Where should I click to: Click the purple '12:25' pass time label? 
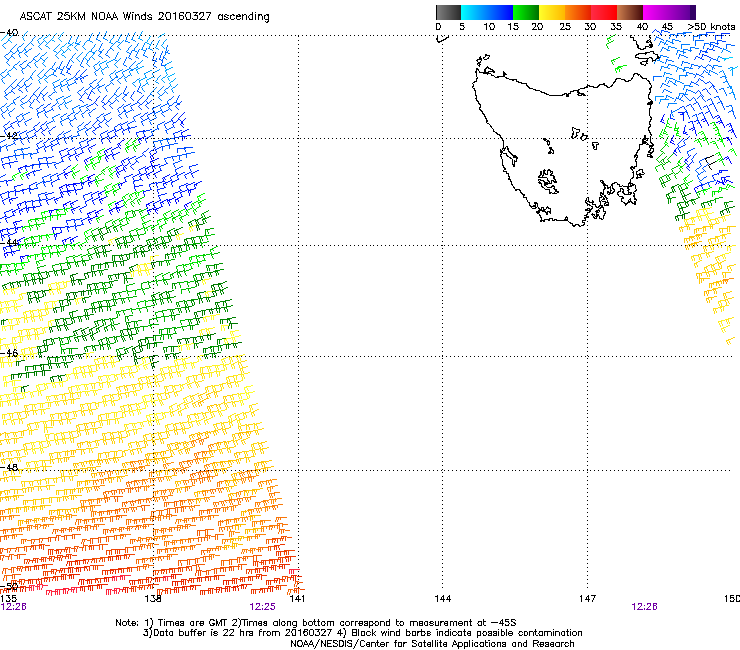pos(262,607)
